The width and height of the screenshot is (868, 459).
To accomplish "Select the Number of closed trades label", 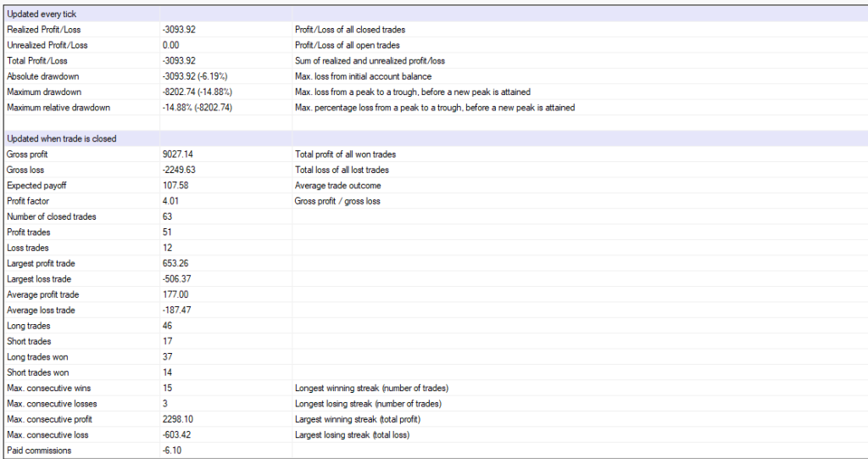I will [51, 216].
